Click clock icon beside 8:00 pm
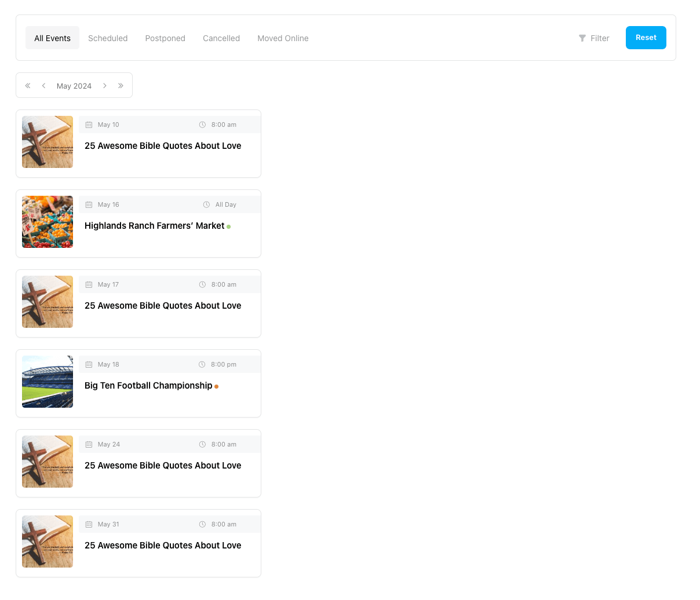700x600 pixels. [x=202, y=364]
